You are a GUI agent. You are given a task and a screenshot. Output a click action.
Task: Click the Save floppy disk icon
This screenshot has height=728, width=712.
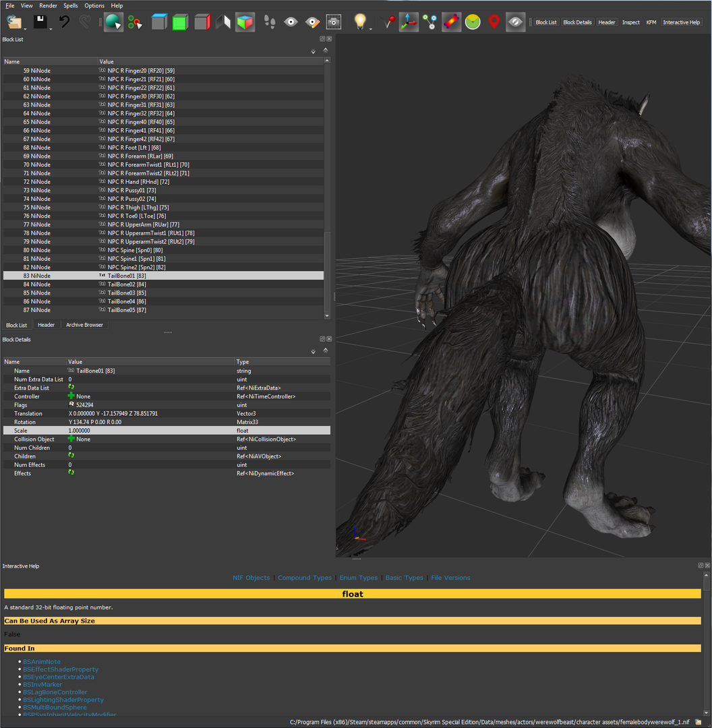[40, 22]
